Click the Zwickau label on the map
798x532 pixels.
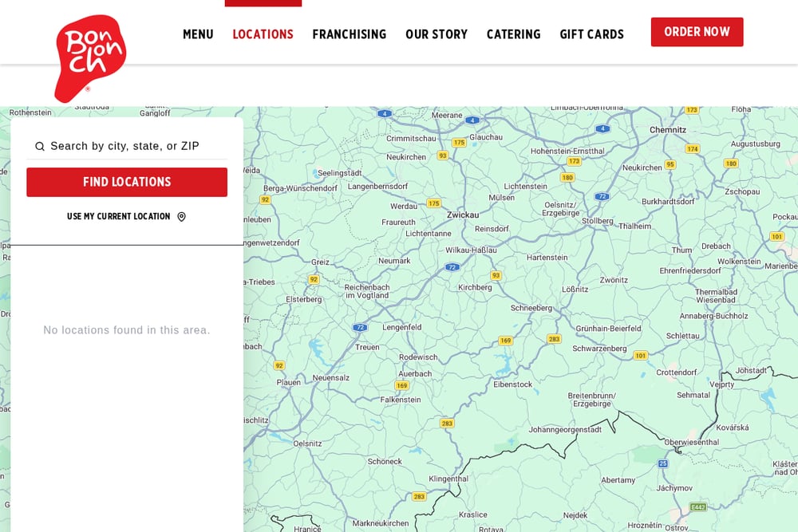[x=463, y=215]
